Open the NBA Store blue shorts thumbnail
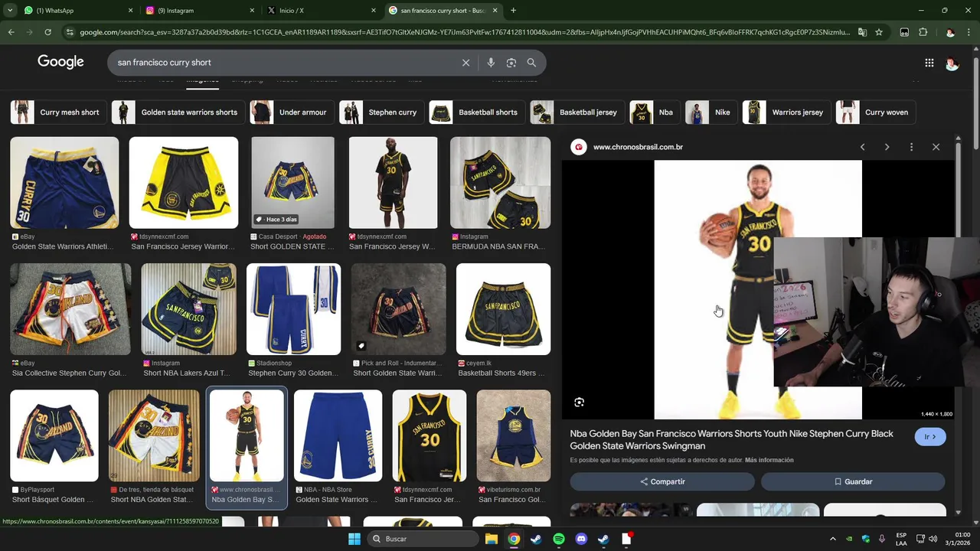 [x=338, y=436]
